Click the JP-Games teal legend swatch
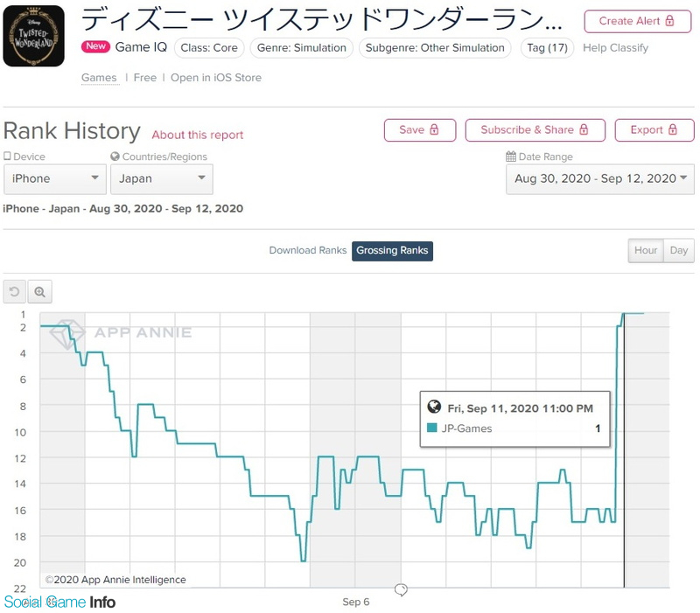 point(431,428)
